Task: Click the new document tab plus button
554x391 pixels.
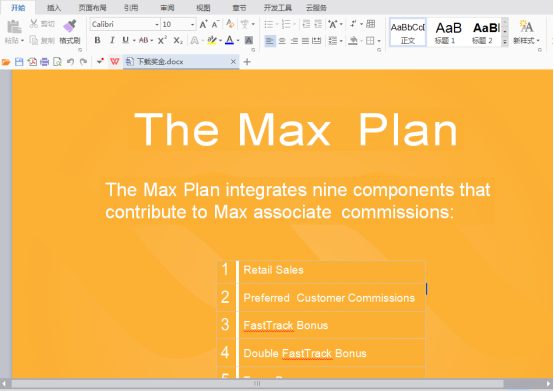Action: [247, 62]
